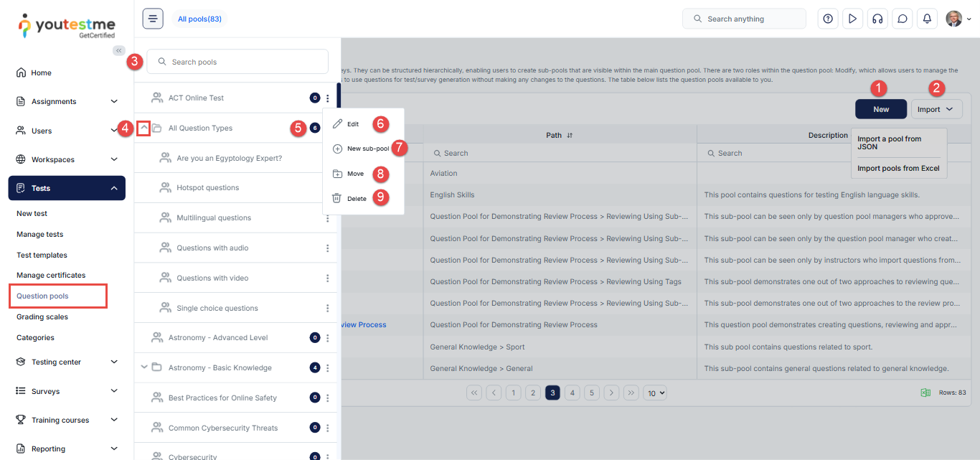Choose New sub-pool in context menu
The height and width of the screenshot is (460, 980).
point(367,149)
